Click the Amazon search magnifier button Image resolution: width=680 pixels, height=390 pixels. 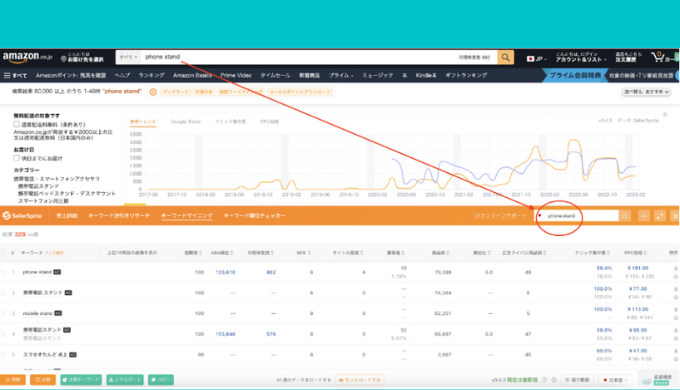(505, 57)
